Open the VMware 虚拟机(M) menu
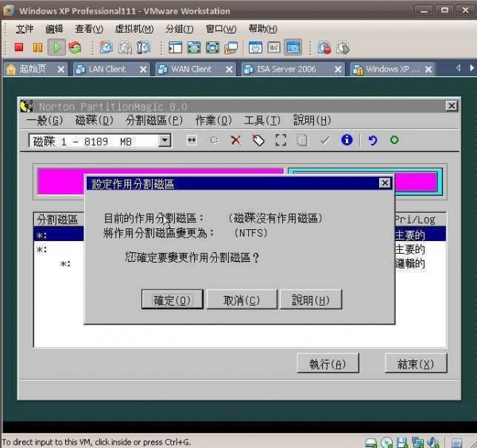The image size is (477, 448). 134,29
